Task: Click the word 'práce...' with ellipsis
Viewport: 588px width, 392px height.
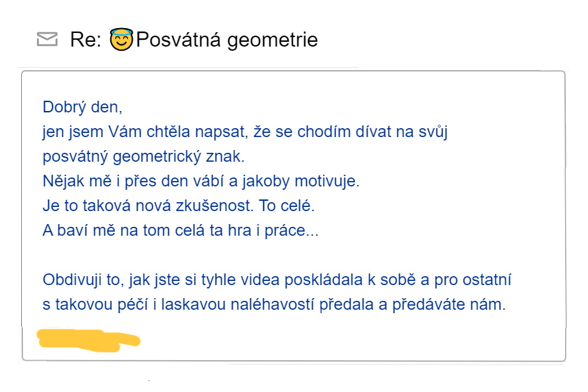Action: pyautogui.click(x=292, y=230)
